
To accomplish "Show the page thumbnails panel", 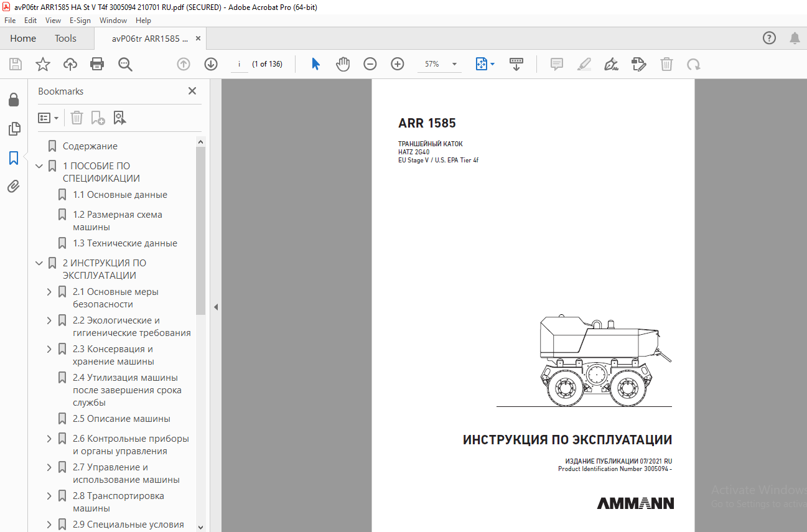I will click(14, 129).
